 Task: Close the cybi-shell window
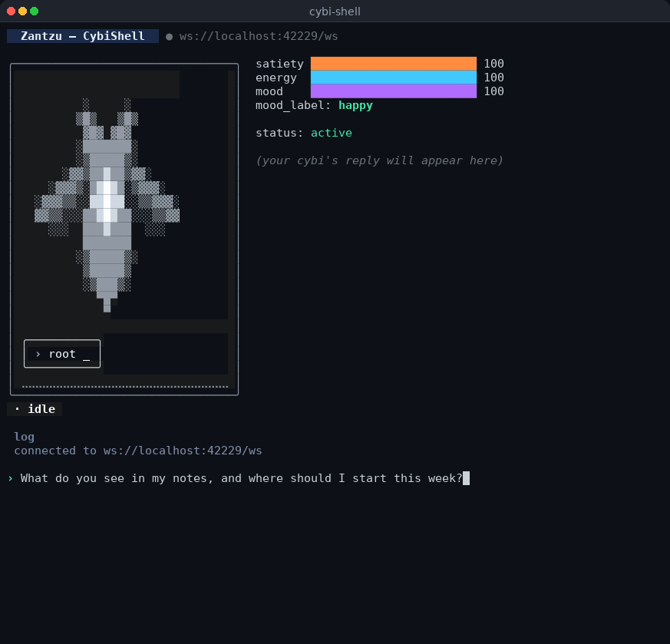(11, 11)
